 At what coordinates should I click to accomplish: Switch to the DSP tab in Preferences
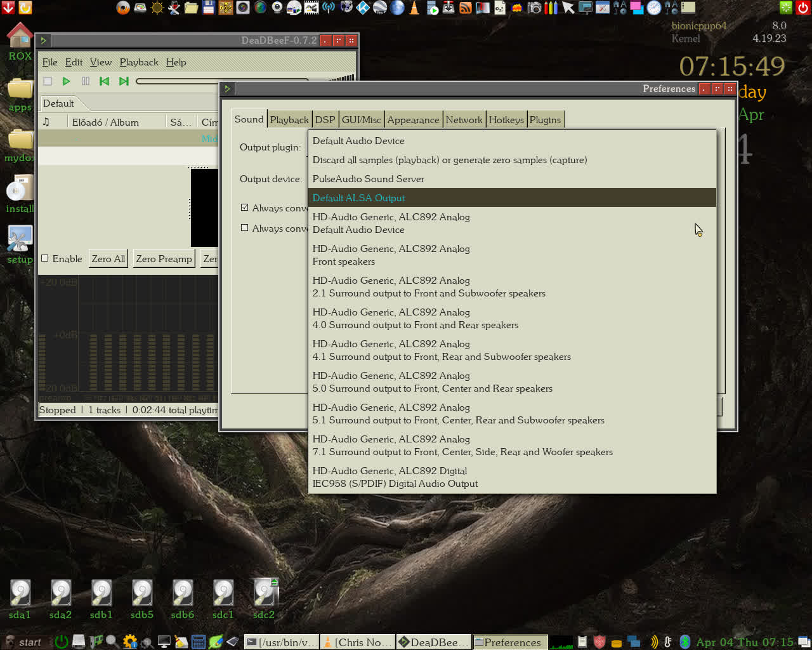pos(325,120)
